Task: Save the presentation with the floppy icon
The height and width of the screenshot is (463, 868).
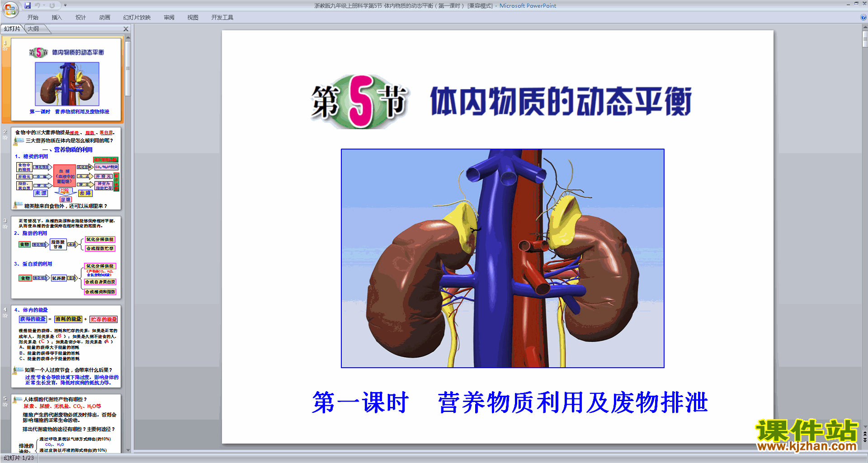Action: (x=28, y=5)
